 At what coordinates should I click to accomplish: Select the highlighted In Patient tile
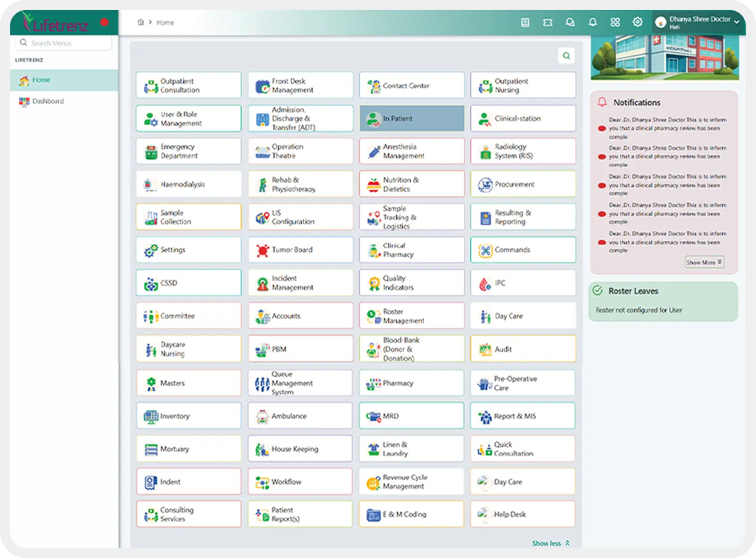pyautogui.click(x=412, y=118)
